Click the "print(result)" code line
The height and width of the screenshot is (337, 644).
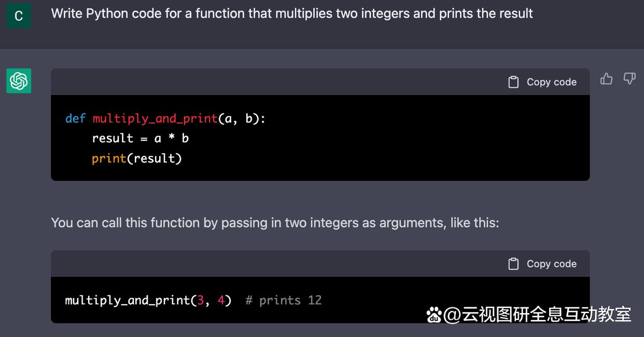137,158
